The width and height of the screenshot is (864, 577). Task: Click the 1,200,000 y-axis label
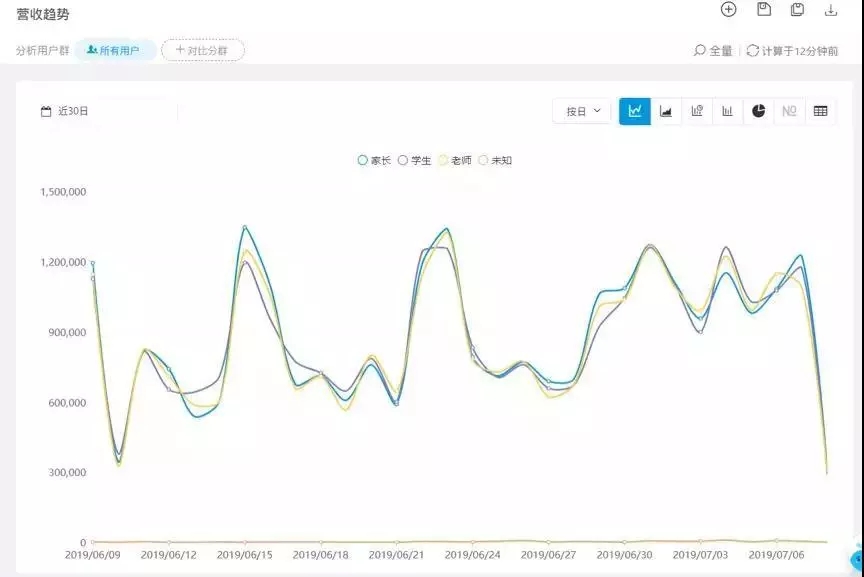pos(63,262)
